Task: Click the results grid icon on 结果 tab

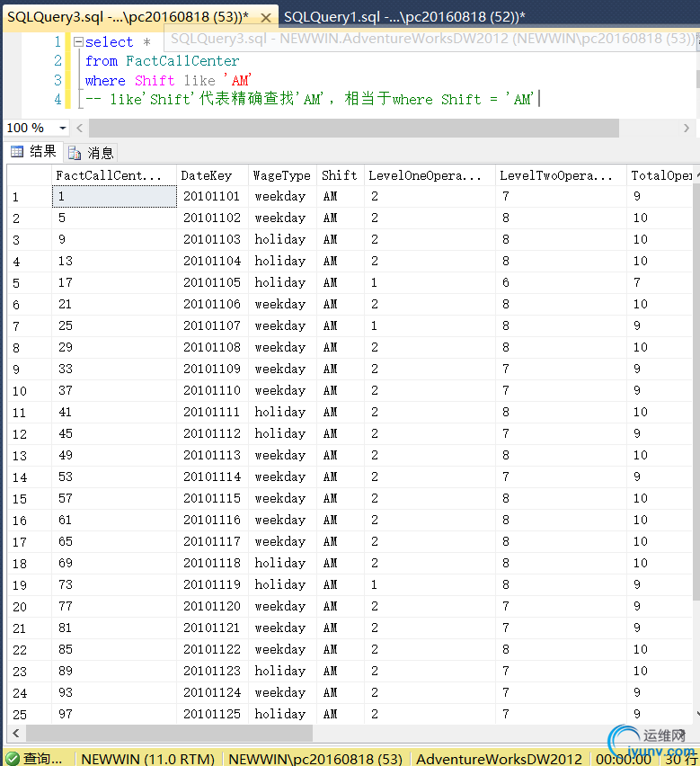Action: tap(17, 152)
